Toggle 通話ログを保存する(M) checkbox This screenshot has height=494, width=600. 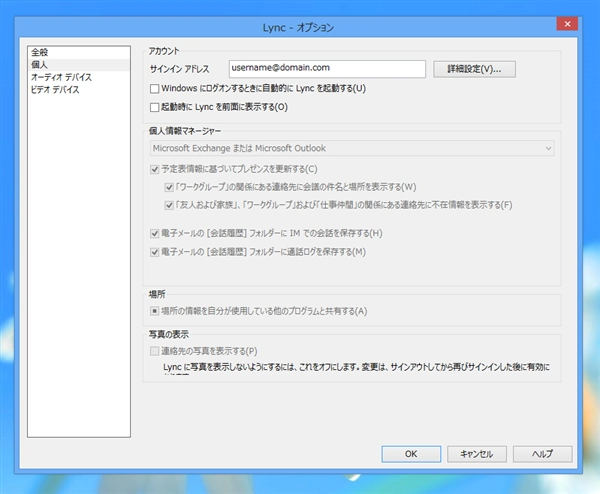click(155, 252)
